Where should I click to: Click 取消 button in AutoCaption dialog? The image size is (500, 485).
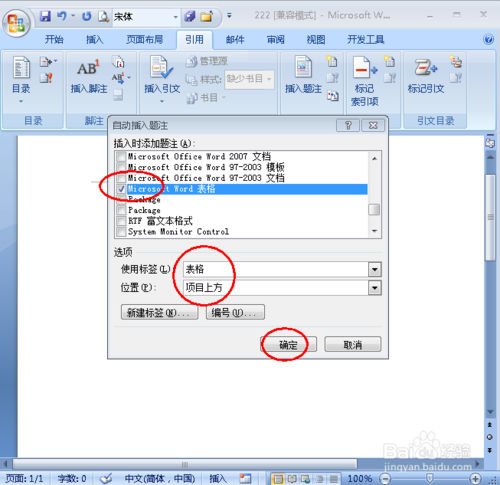pyautogui.click(x=353, y=345)
